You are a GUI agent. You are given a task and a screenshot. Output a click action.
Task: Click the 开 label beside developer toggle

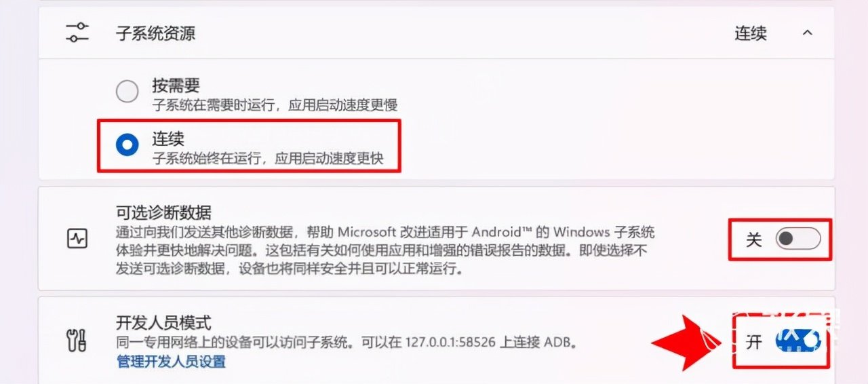(x=754, y=342)
